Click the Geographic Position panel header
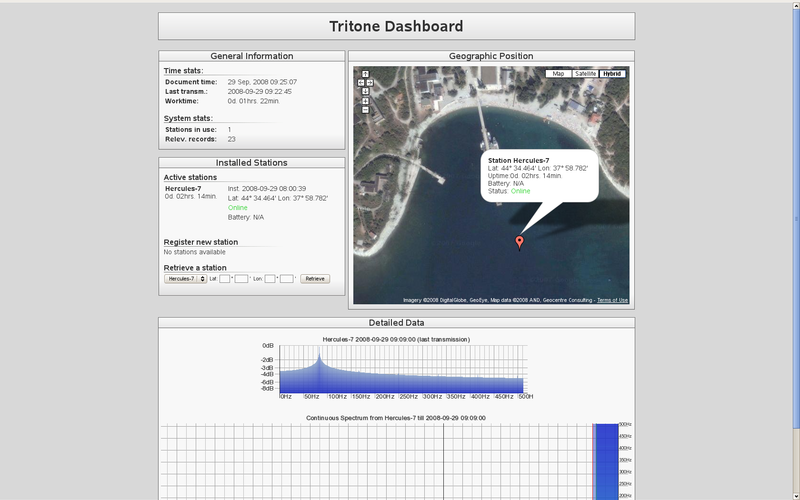 click(491, 56)
